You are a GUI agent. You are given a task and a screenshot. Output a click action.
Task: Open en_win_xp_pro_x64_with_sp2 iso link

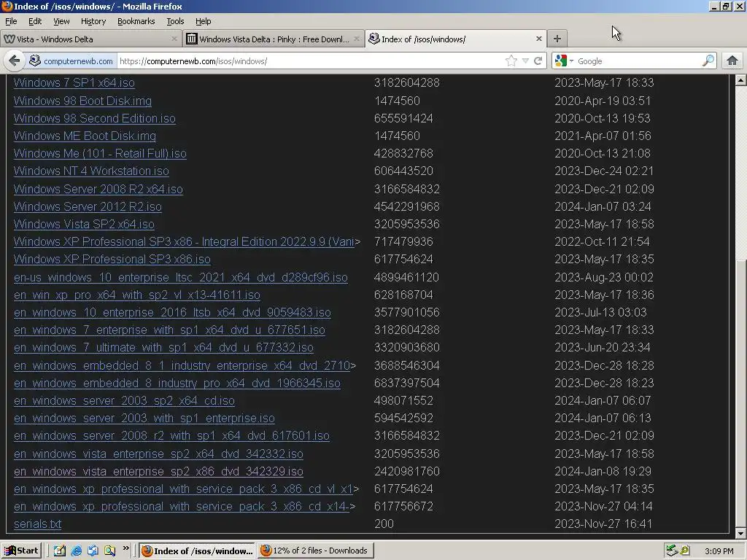136,295
